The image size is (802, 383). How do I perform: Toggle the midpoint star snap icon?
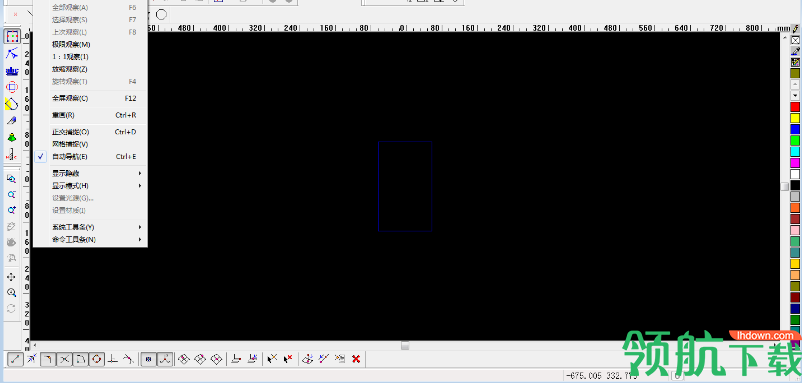click(31, 359)
